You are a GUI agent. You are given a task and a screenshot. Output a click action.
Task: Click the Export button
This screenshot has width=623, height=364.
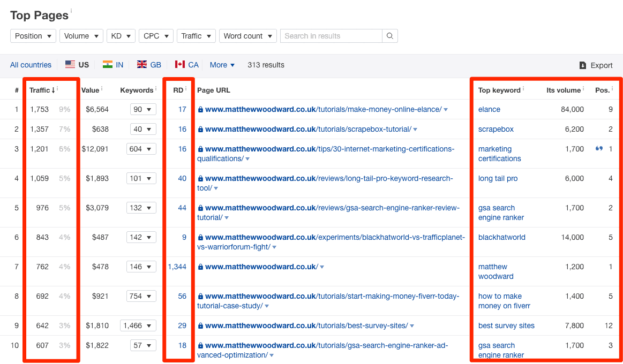click(596, 65)
